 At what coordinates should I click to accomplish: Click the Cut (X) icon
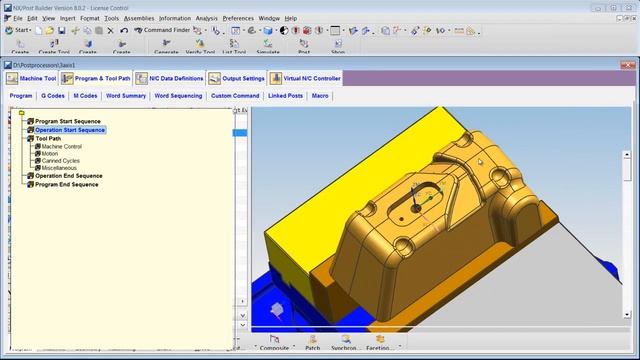[x=110, y=31]
